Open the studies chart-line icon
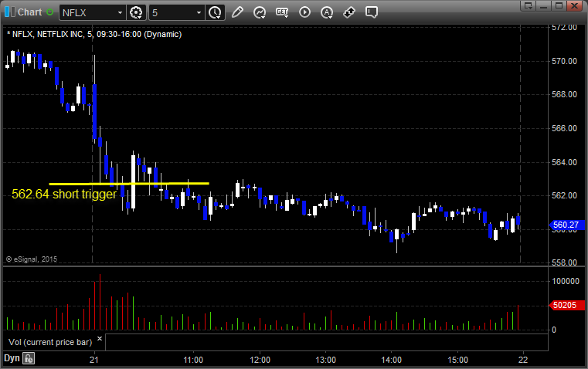Viewport: 588px width, 369px height. 260,12
